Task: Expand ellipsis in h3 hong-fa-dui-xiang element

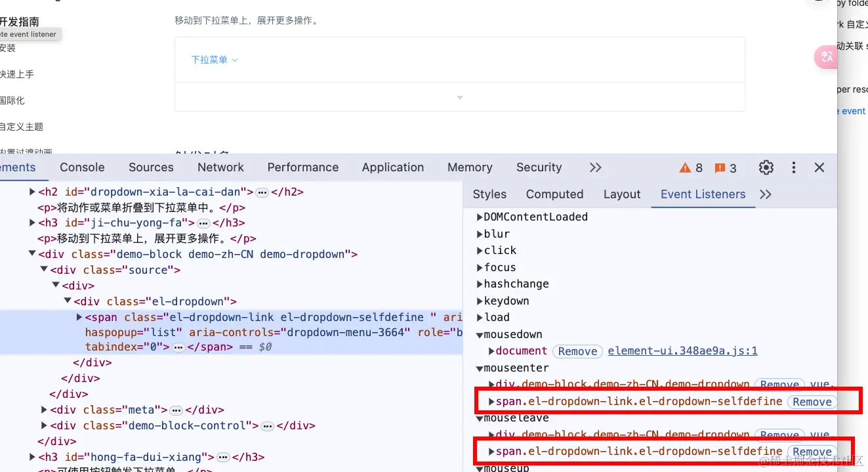Action: coord(223,458)
